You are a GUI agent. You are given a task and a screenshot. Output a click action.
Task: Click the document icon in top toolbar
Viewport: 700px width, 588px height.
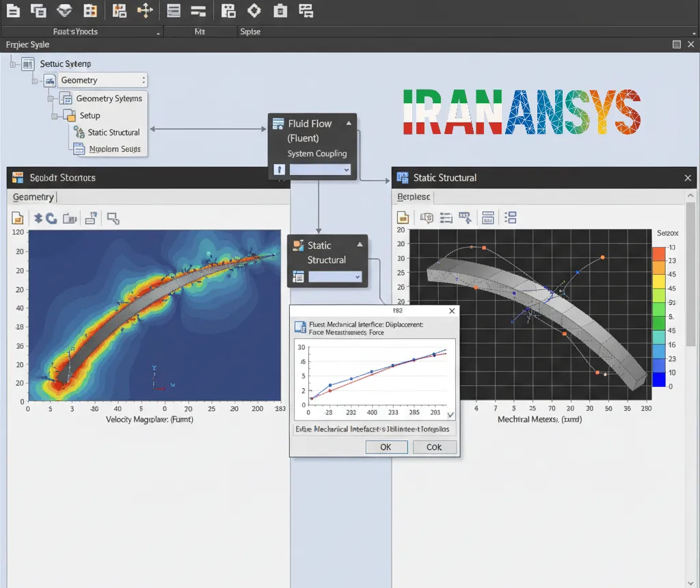(x=14, y=11)
